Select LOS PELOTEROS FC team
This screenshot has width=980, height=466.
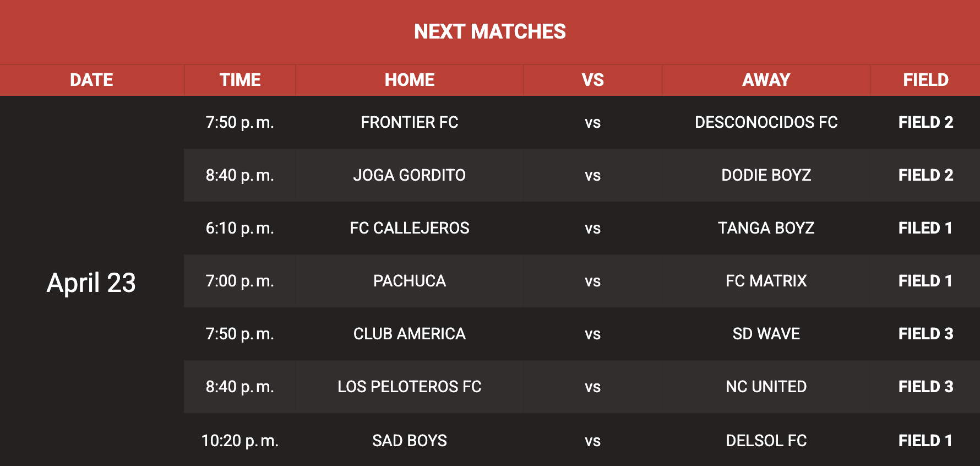coord(410,387)
